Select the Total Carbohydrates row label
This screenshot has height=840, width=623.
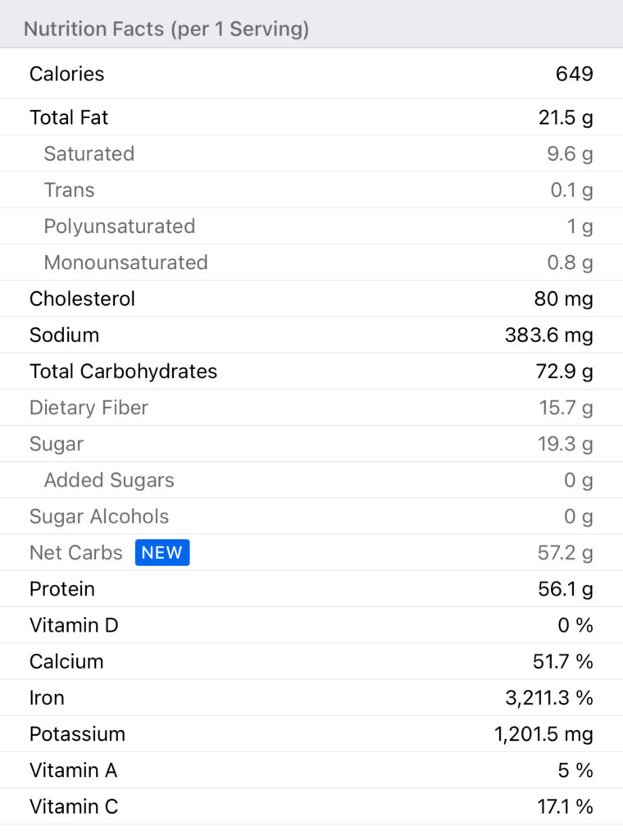(x=123, y=371)
